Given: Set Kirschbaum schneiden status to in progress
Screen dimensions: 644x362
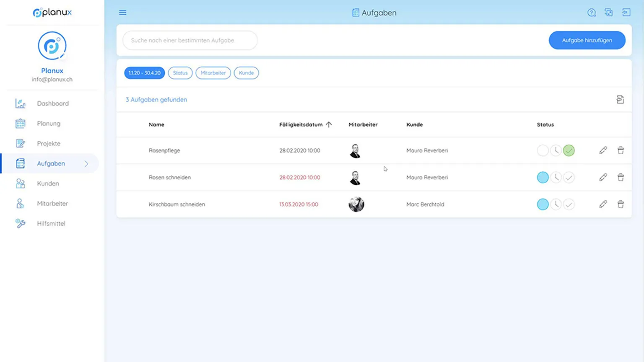Looking at the screenshot, I should pos(556,204).
